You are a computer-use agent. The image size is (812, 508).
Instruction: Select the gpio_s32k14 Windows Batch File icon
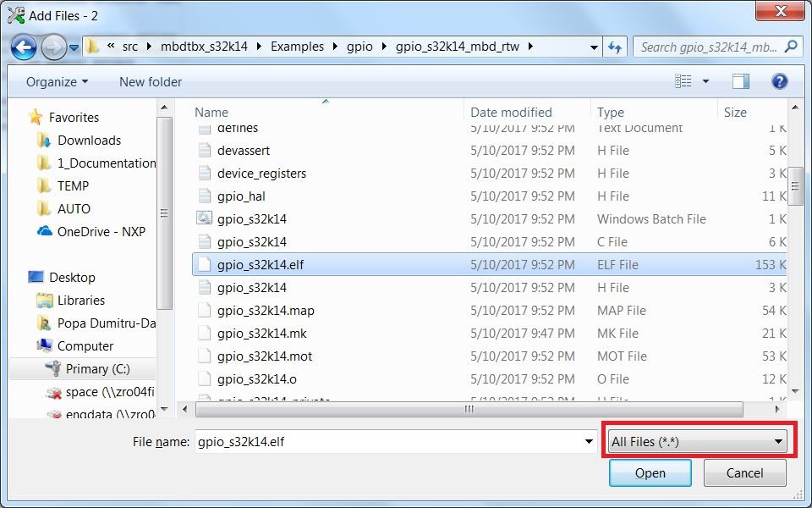[204, 218]
